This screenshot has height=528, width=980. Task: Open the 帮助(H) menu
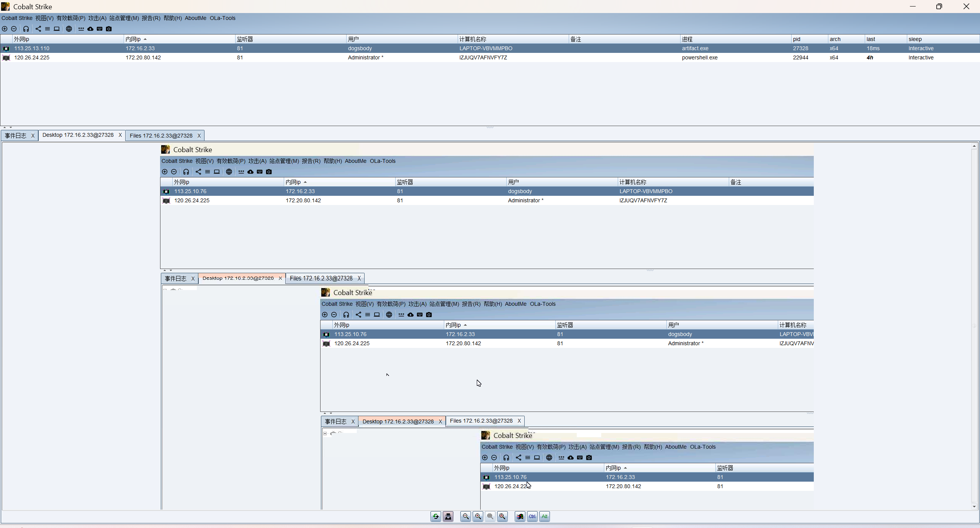(173, 18)
